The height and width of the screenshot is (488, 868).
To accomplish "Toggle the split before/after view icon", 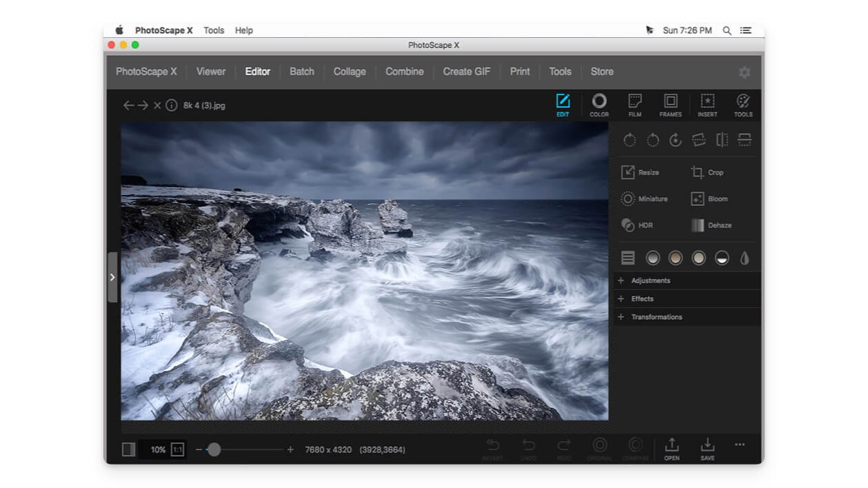I will click(128, 449).
